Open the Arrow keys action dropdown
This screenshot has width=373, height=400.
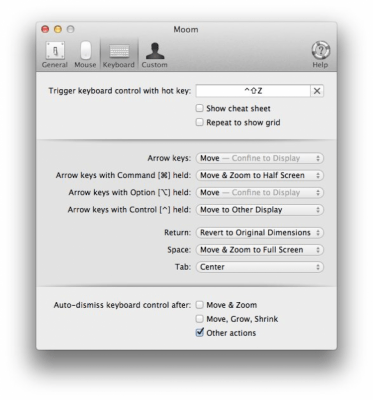pos(260,158)
